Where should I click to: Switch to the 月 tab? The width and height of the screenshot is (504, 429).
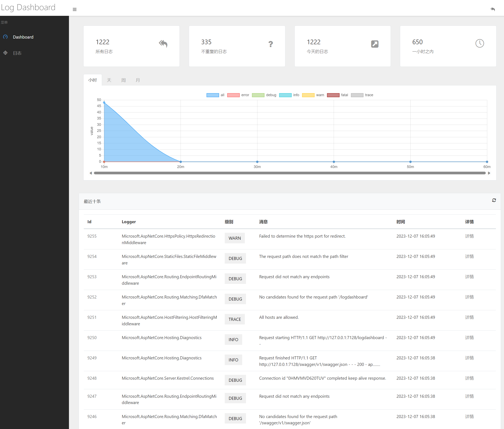point(138,80)
